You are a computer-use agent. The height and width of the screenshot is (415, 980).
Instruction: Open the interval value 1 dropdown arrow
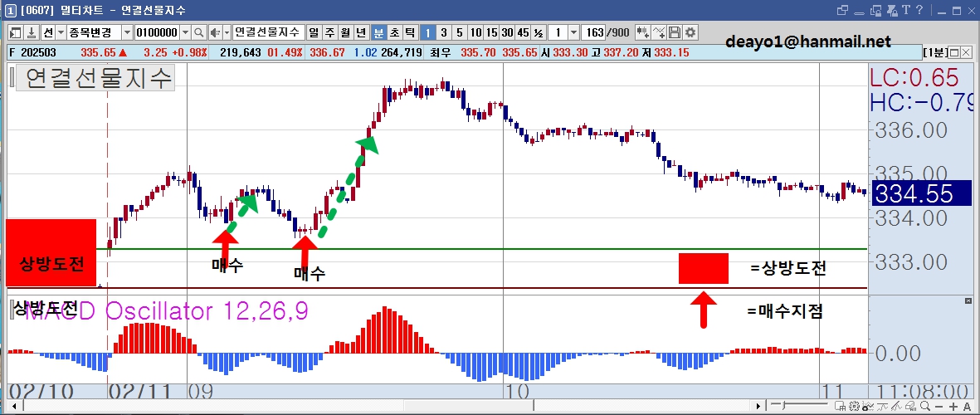click(573, 32)
